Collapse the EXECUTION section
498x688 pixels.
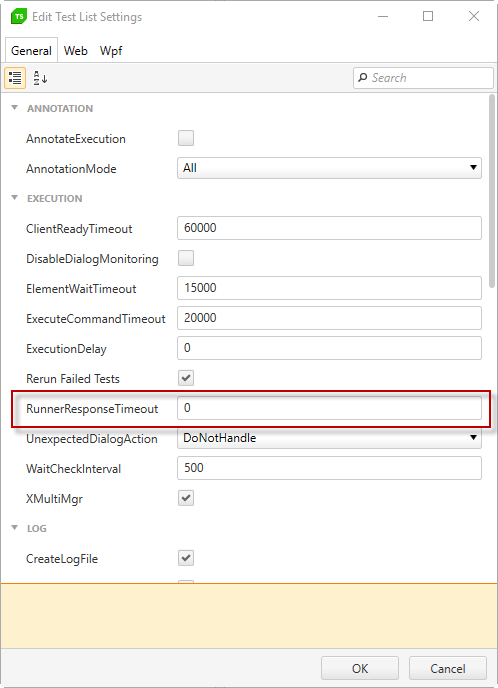tap(14, 198)
